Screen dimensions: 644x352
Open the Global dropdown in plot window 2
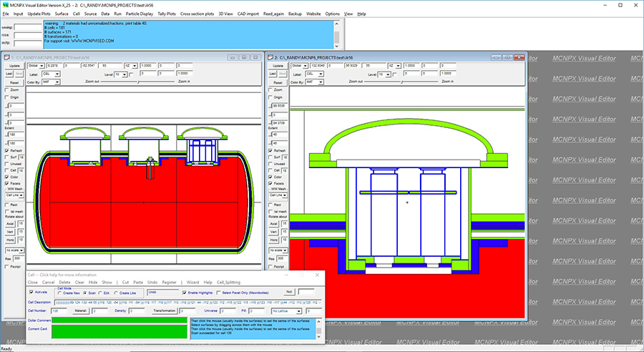pyautogui.click(x=306, y=66)
